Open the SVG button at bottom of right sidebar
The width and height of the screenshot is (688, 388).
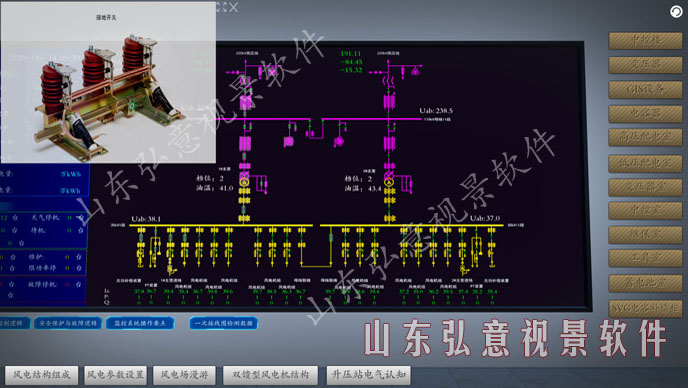pyautogui.click(x=645, y=309)
